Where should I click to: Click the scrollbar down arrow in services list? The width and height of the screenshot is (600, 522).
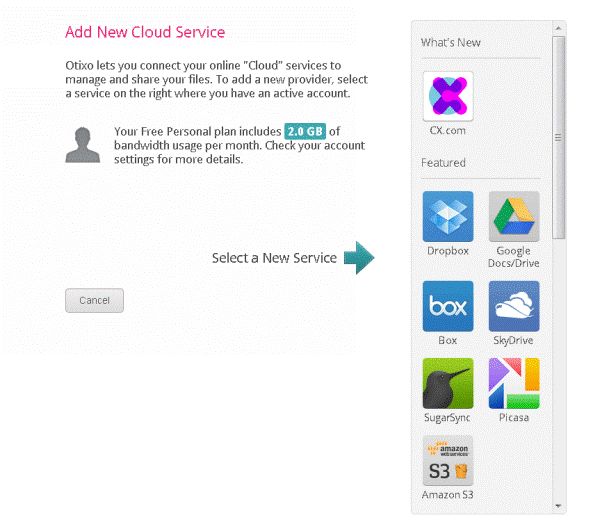pyautogui.click(x=558, y=506)
